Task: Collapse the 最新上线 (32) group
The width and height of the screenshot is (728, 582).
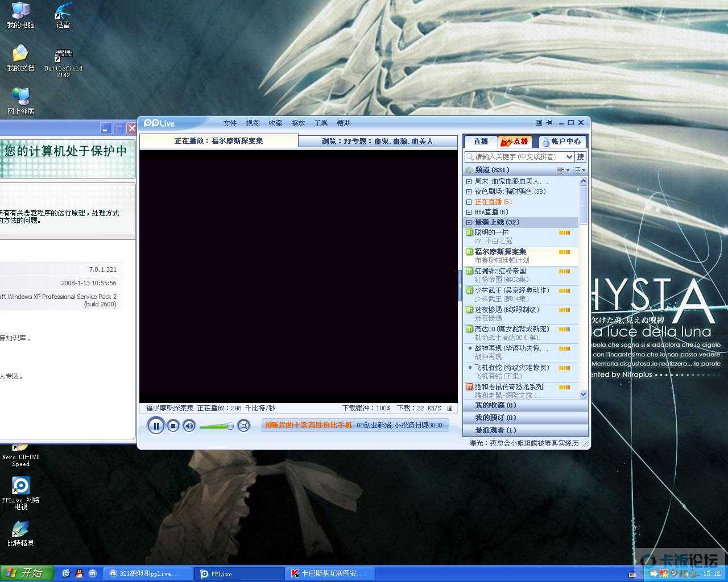Action: pos(469,222)
